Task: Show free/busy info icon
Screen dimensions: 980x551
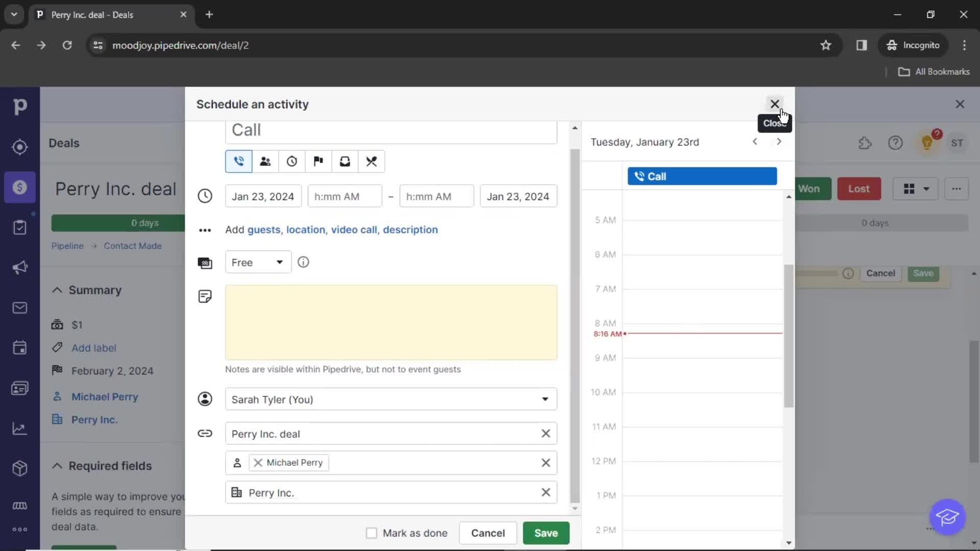Action: 303,262
